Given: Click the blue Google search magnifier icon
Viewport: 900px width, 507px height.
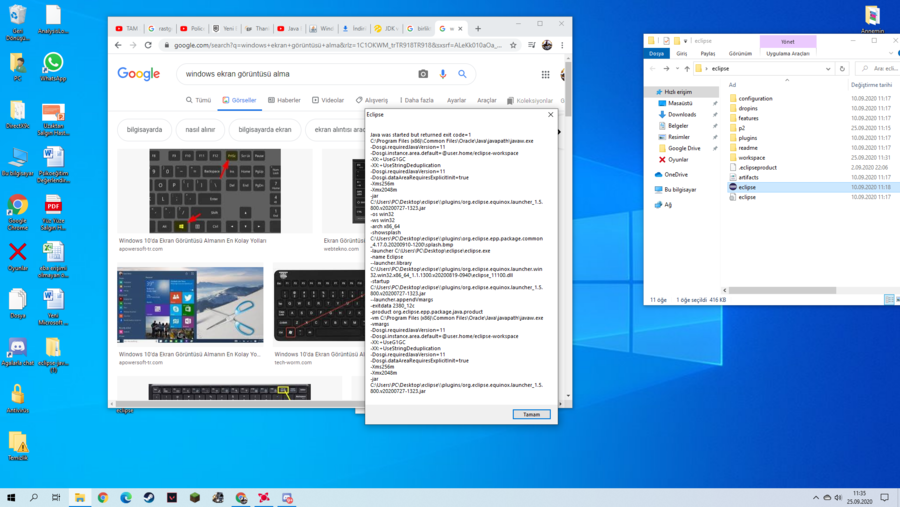Looking at the screenshot, I should coord(462,74).
